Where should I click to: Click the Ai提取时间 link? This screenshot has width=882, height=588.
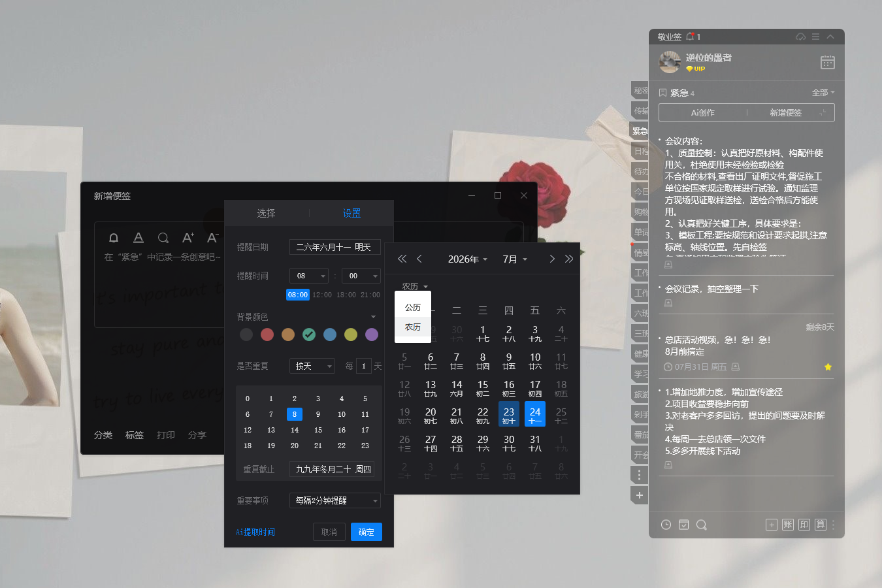pos(255,532)
